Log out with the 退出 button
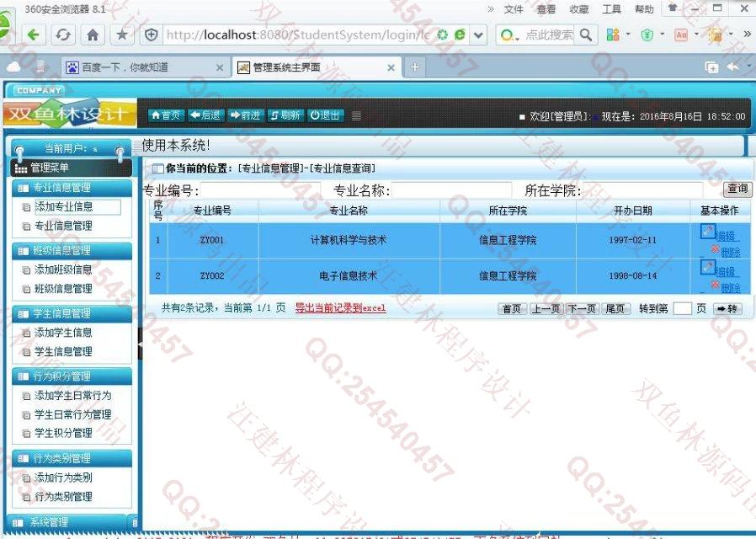756x539 pixels. tap(326, 115)
